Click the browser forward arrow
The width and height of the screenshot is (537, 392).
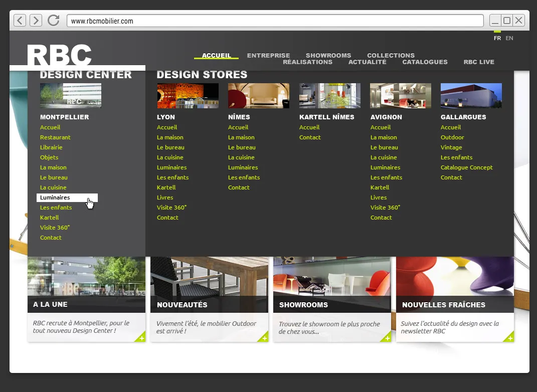click(35, 20)
